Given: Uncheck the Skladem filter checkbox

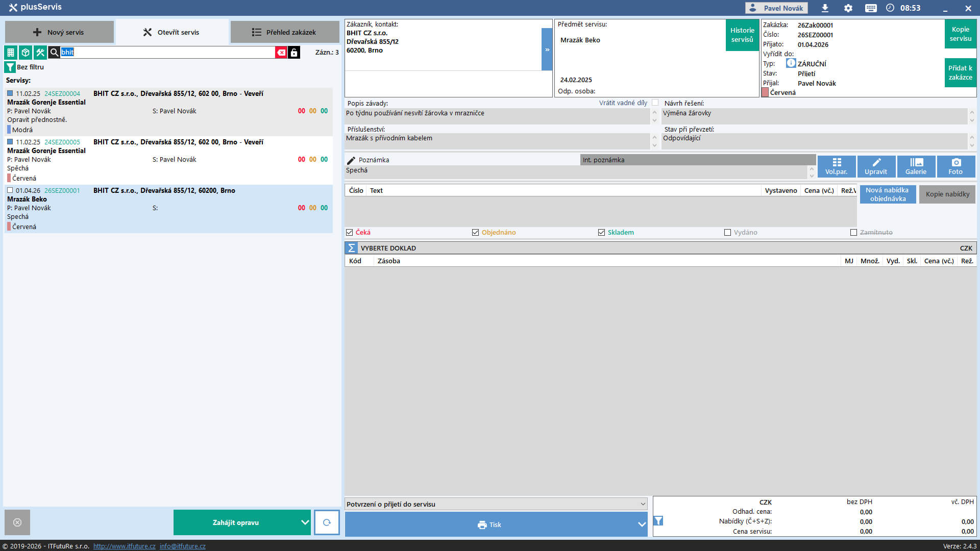Looking at the screenshot, I should 602,233.
